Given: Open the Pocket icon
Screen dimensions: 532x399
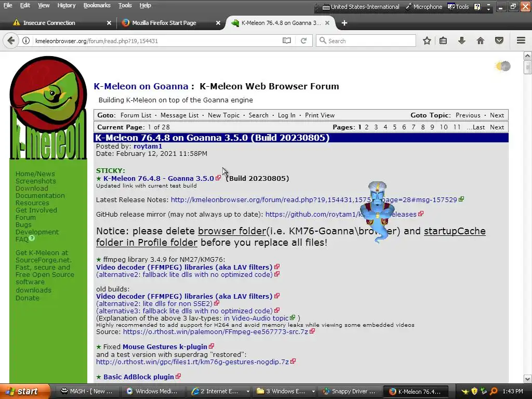Looking at the screenshot, I should coord(499,41).
